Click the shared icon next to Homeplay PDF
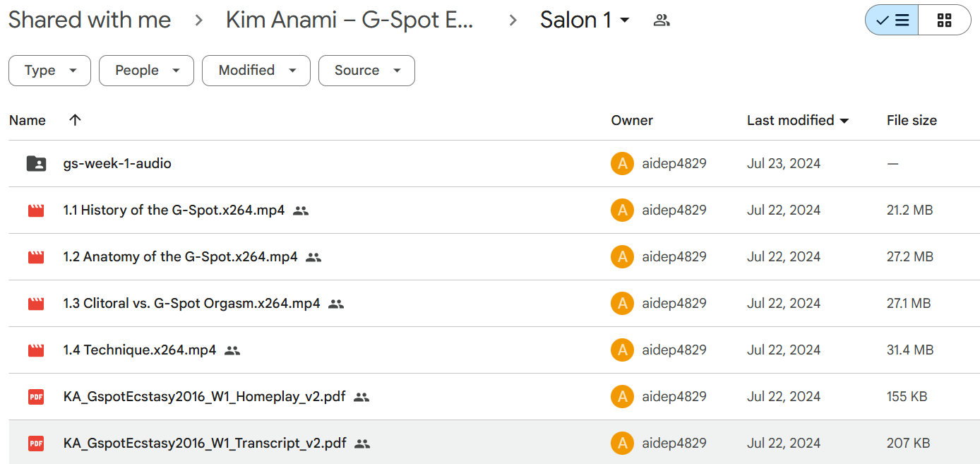Screen dimensions: 980x464 point(361,397)
